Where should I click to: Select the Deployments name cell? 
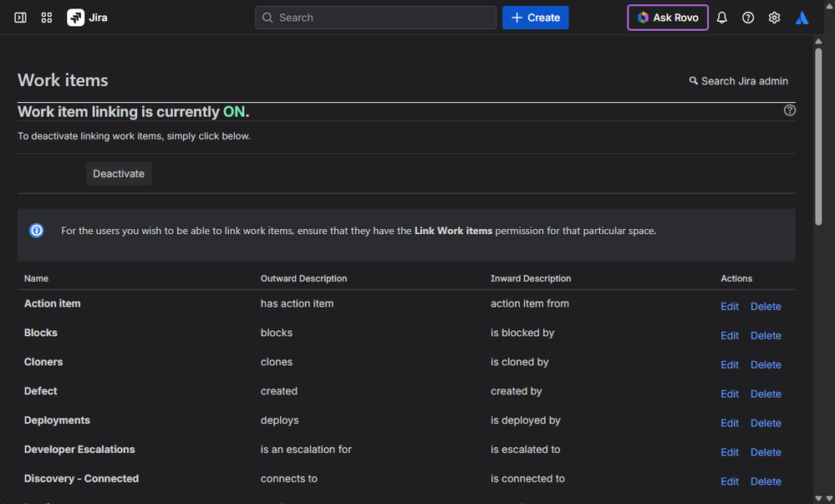click(x=57, y=420)
